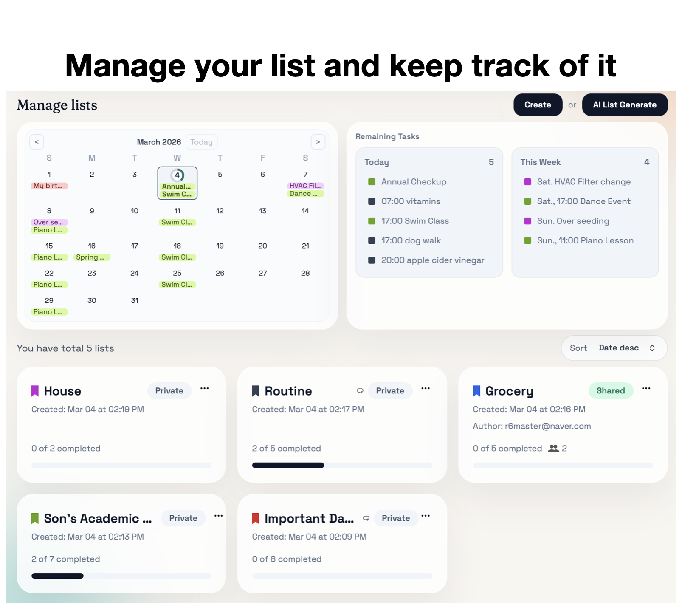
Task: Click the comment bubble icon on Important Dates
Action: coord(366,518)
